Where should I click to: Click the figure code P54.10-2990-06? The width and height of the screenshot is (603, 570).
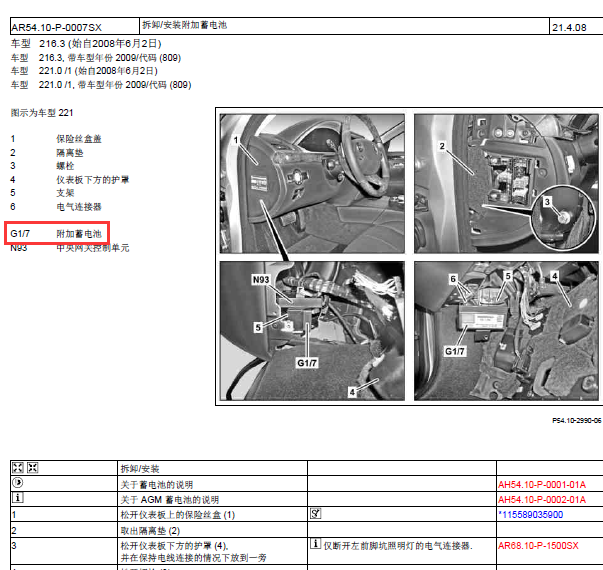tap(576, 421)
